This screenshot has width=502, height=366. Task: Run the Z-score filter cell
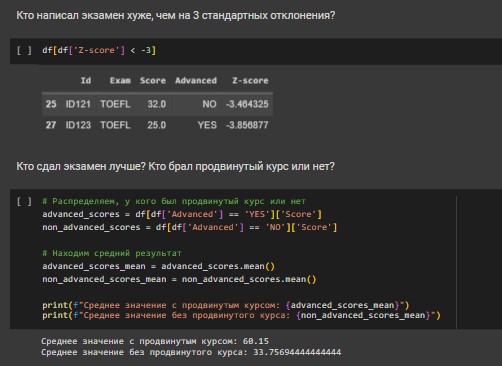tap(24, 50)
